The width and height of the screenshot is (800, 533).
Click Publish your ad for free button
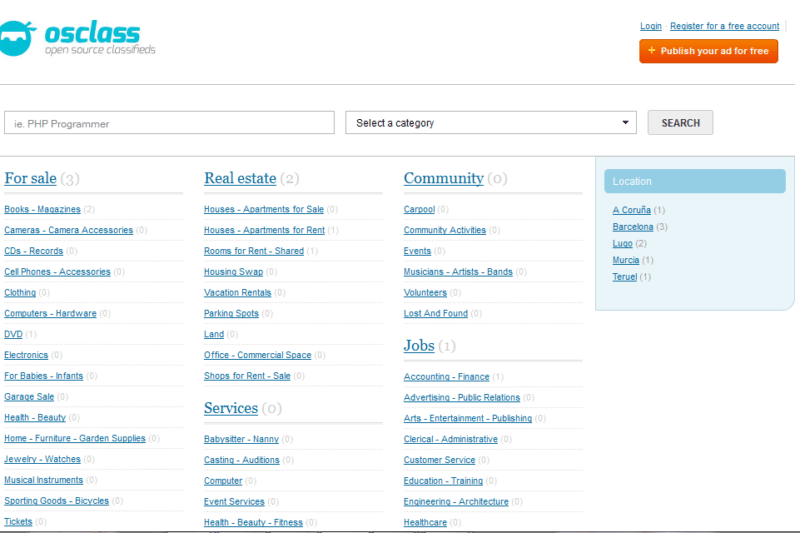(x=708, y=51)
